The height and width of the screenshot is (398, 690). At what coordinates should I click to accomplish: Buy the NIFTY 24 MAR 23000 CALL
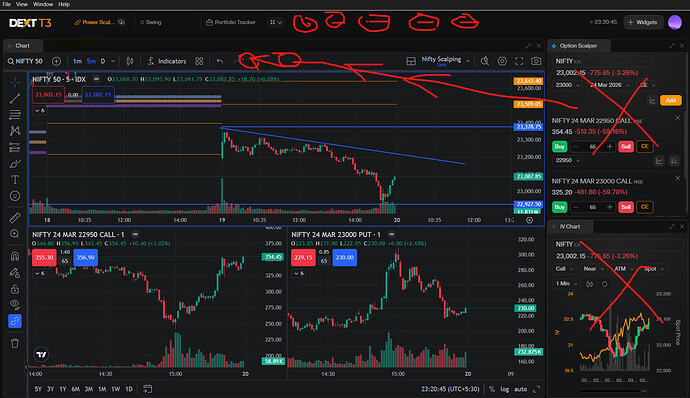(560, 207)
